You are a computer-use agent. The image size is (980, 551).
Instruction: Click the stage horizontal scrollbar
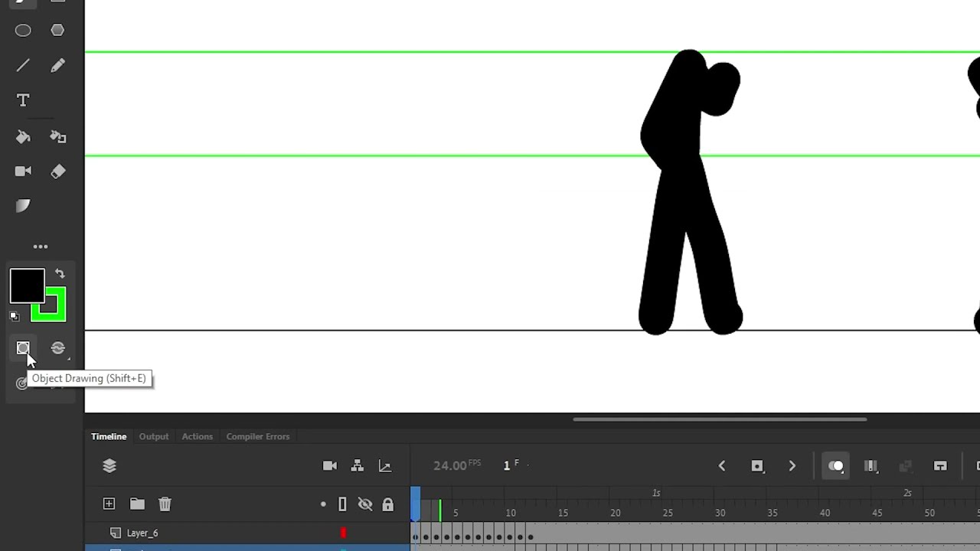(720, 419)
